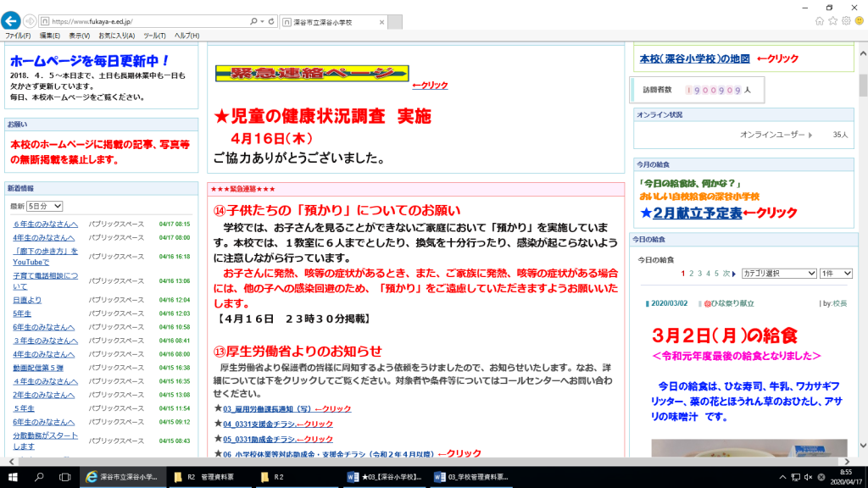The width and height of the screenshot is (868, 488).
Task: Open the ファイル(F) menu
Action: click(x=18, y=36)
